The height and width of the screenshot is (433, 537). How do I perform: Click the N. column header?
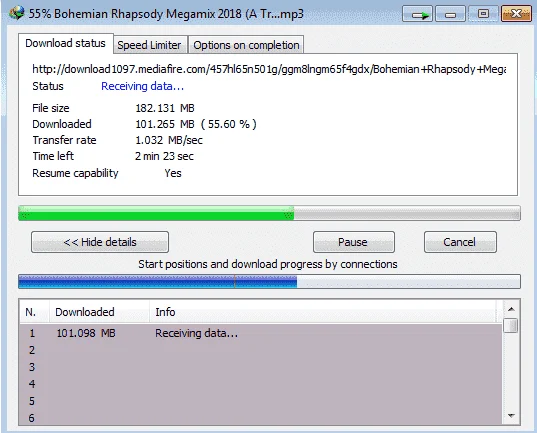(34, 312)
